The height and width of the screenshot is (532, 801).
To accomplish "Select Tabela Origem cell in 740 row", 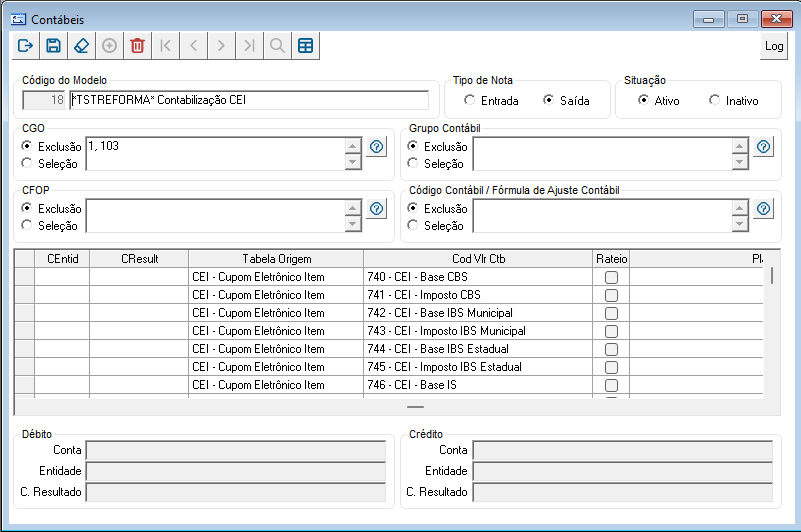I will click(276, 277).
